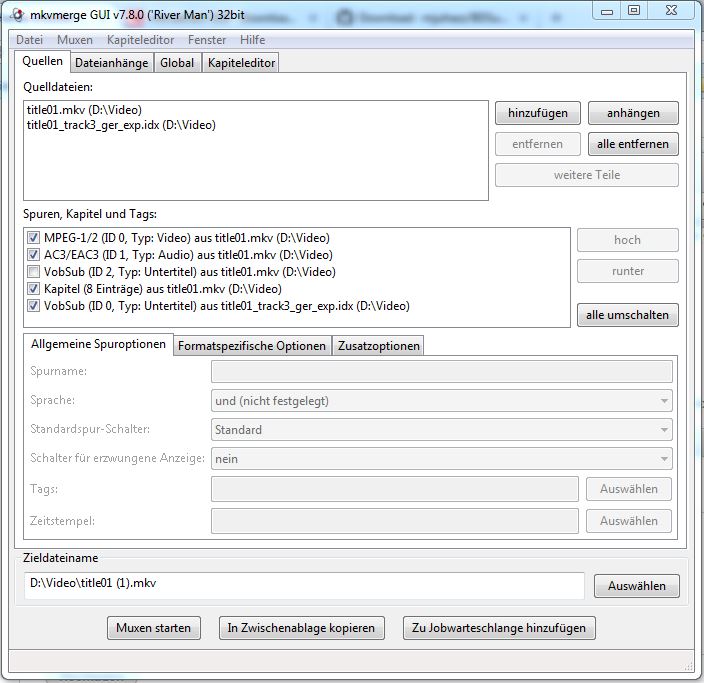Uncheck the MPEG-1/2 video track checkbox
The height and width of the screenshot is (683, 704).
click(x=33, y=238)
